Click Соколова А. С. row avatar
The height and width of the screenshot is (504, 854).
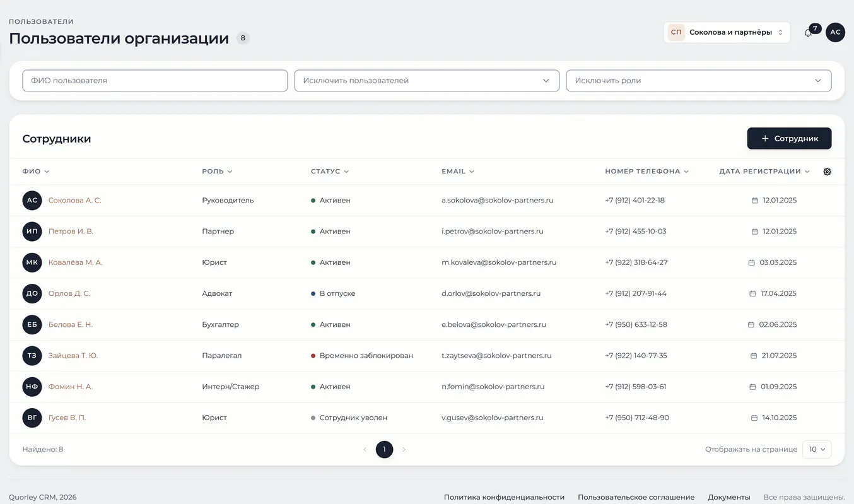[x=32, y=201]
